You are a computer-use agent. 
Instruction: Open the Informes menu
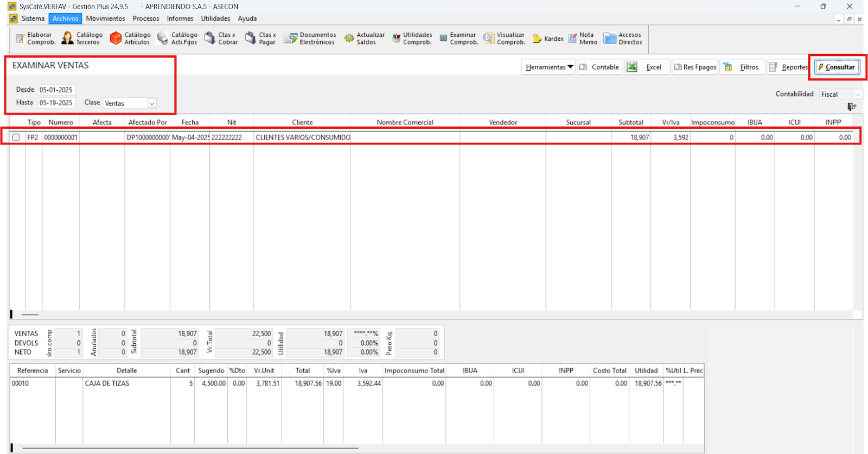click(180, 18)
